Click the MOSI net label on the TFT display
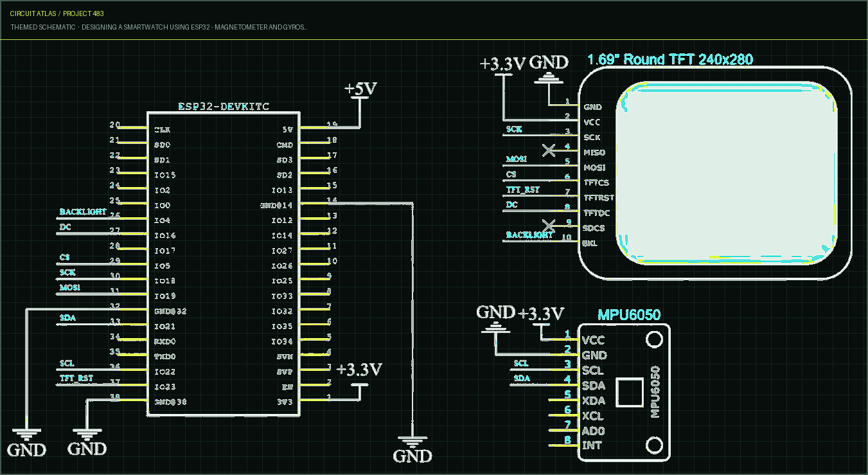The height and width of the screenshot is (475, 868). pos(517,159)
